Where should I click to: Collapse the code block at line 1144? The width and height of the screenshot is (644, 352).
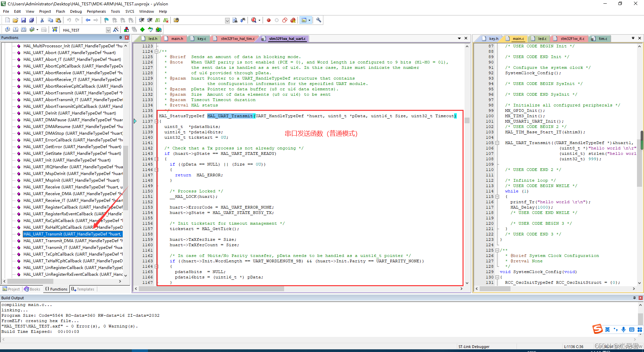pyautogui.click(x=156, y=159)
